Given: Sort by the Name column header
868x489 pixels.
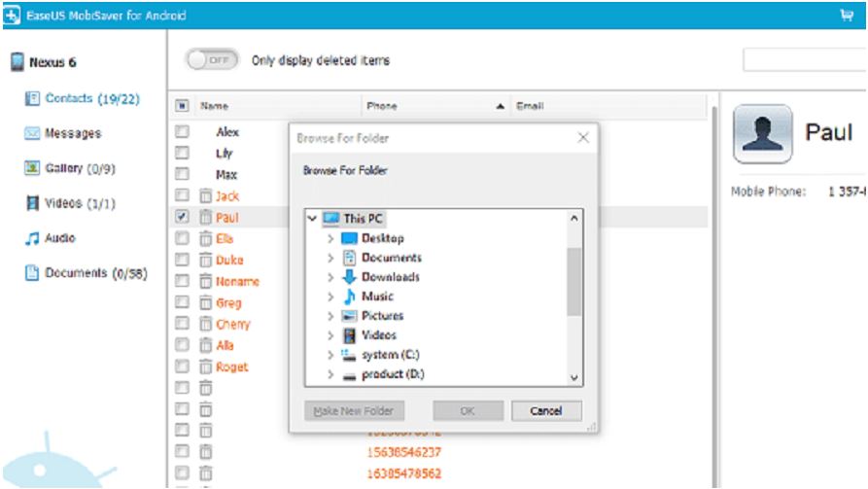Looking at the screenshot, I should [278, 106].
